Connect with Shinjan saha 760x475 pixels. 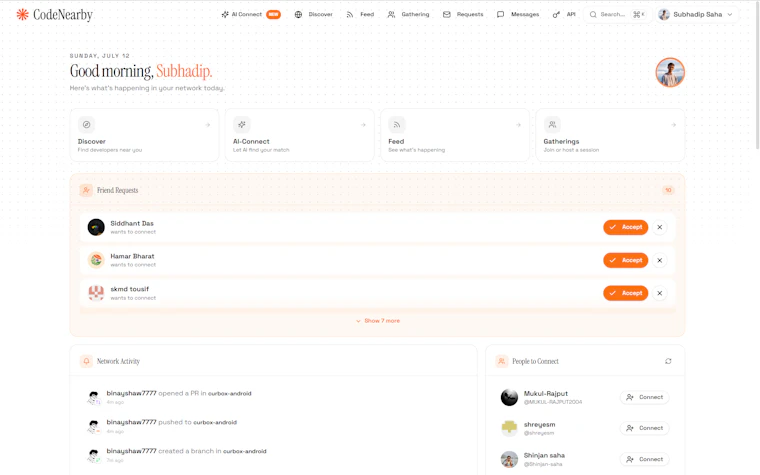coord(644,459)
